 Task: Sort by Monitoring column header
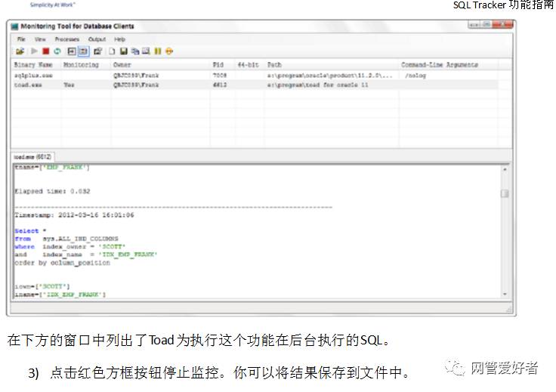pyautogui.click(x=81, y=64)
